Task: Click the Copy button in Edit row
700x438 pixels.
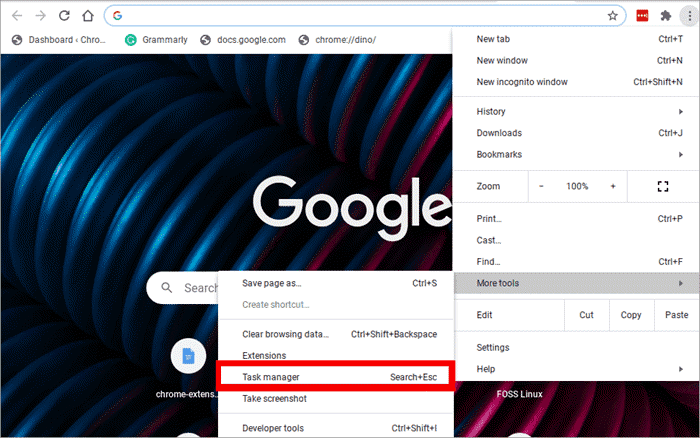Action: (630, 315)
